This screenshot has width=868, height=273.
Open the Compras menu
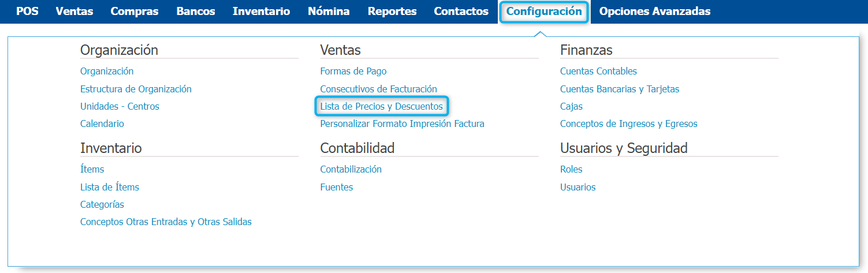tap(135, 12)
